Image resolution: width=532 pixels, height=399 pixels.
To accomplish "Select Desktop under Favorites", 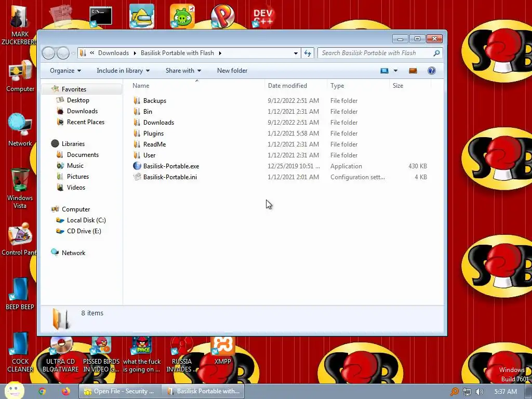I will click(78, 100).
